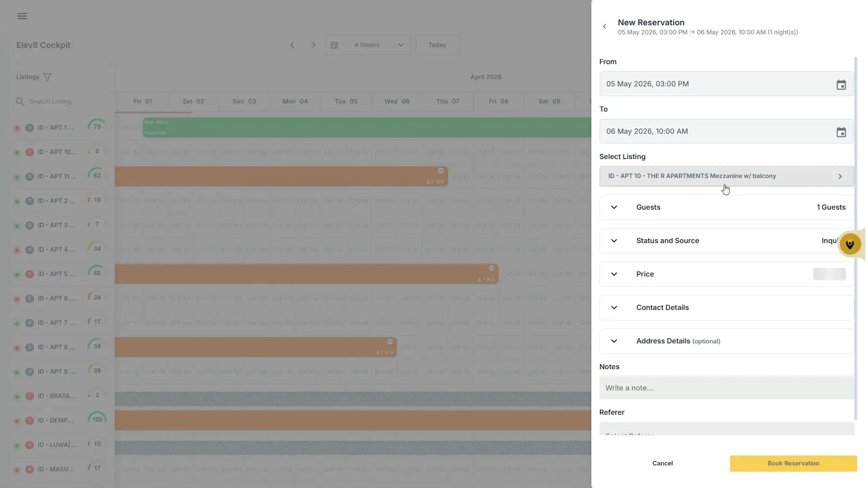Click the Search Listing magnifier icon
Screen dimensions: 868x488
point(20,102)
